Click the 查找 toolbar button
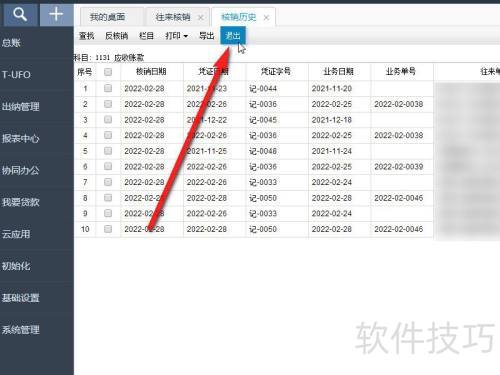 (86, 36)
